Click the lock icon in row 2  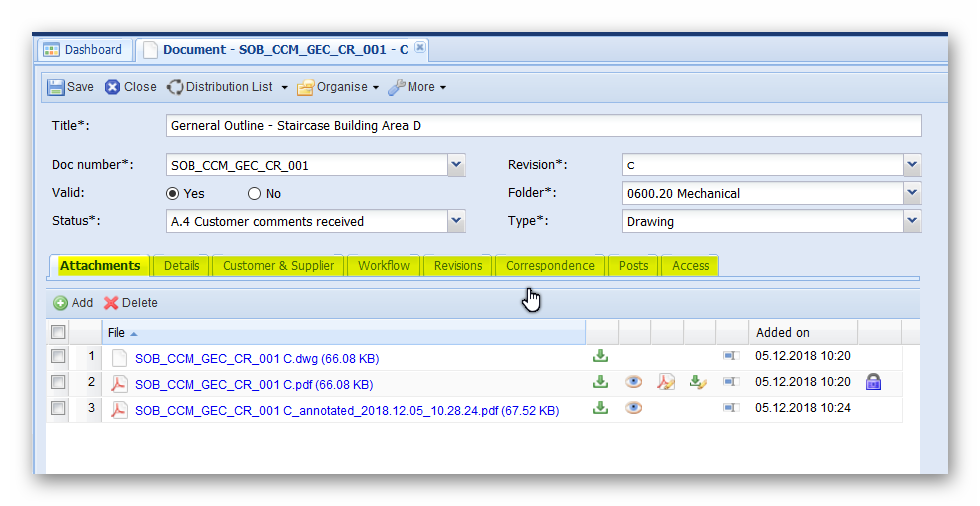pos(873,382)
